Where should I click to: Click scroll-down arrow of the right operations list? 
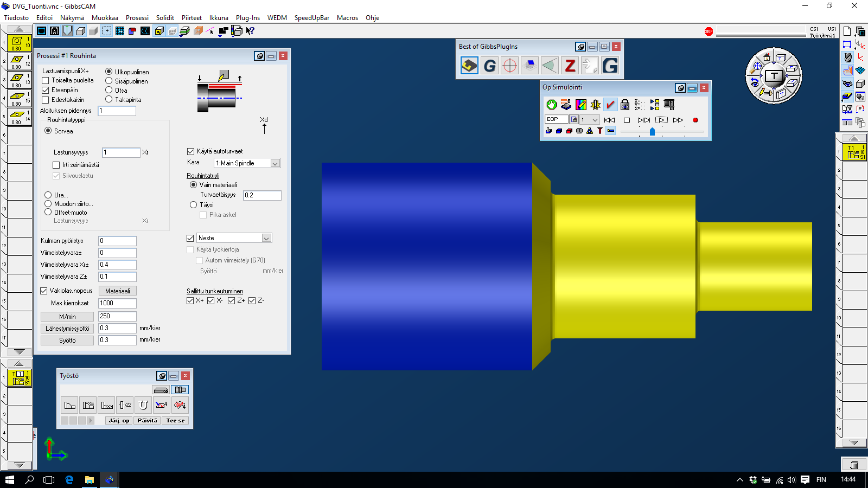[854, 442]
